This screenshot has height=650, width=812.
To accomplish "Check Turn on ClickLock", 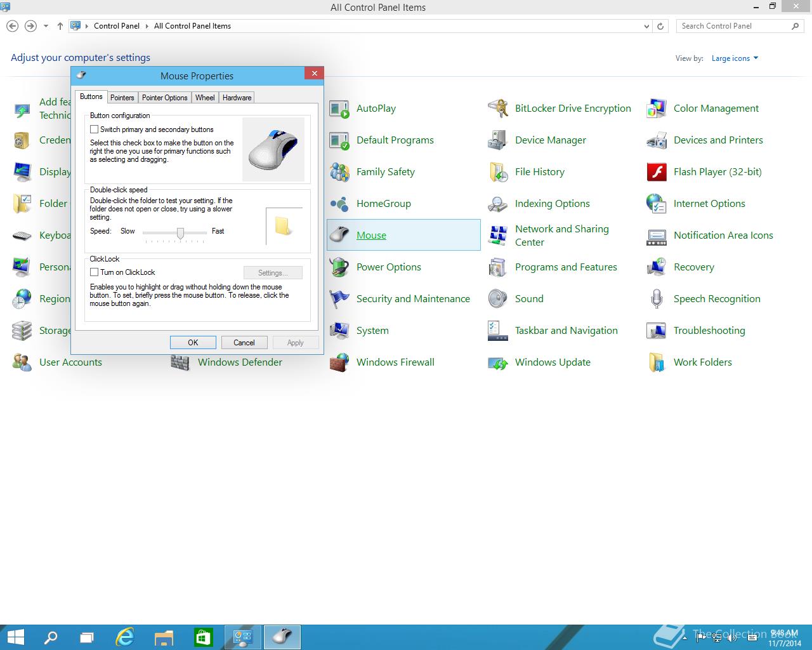I will click(94, 272).
